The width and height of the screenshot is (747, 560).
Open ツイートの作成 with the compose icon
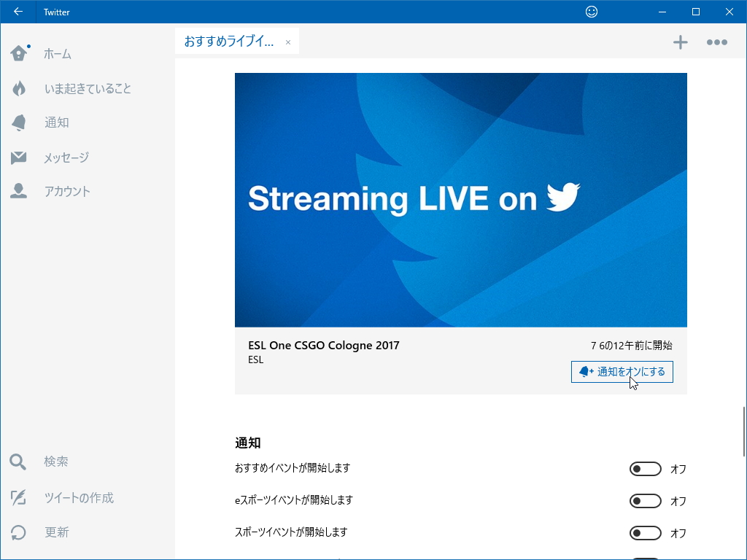pos(18,497)
